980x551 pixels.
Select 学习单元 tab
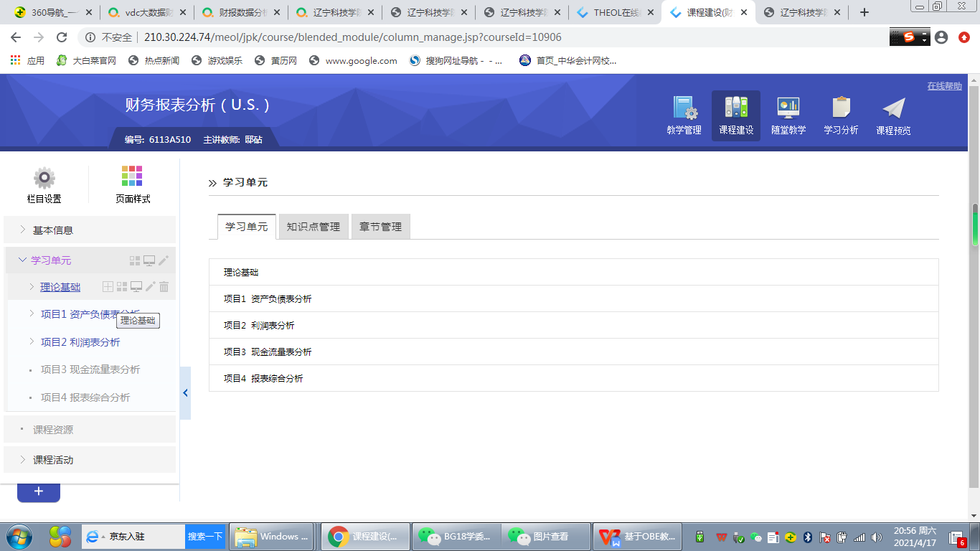[x=247, y=227]
